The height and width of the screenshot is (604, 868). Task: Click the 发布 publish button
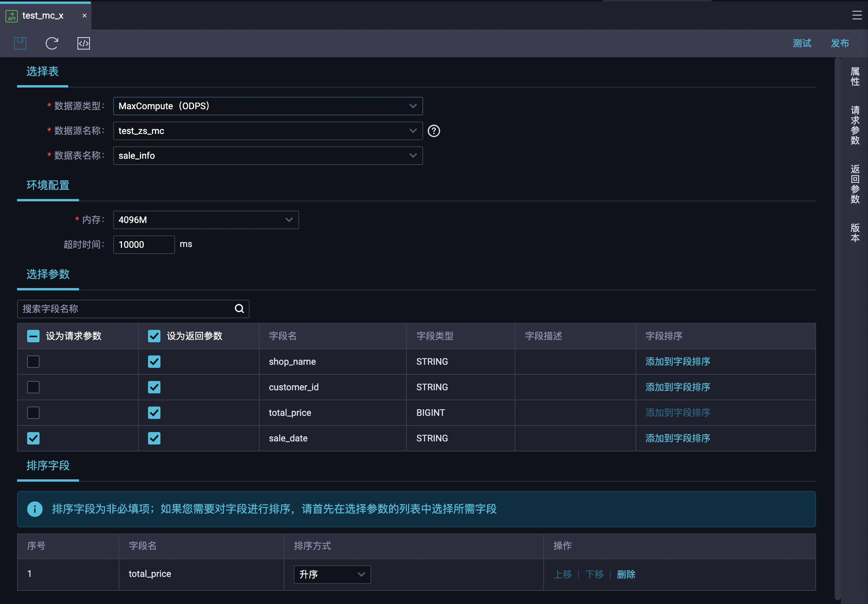[840, 43]
